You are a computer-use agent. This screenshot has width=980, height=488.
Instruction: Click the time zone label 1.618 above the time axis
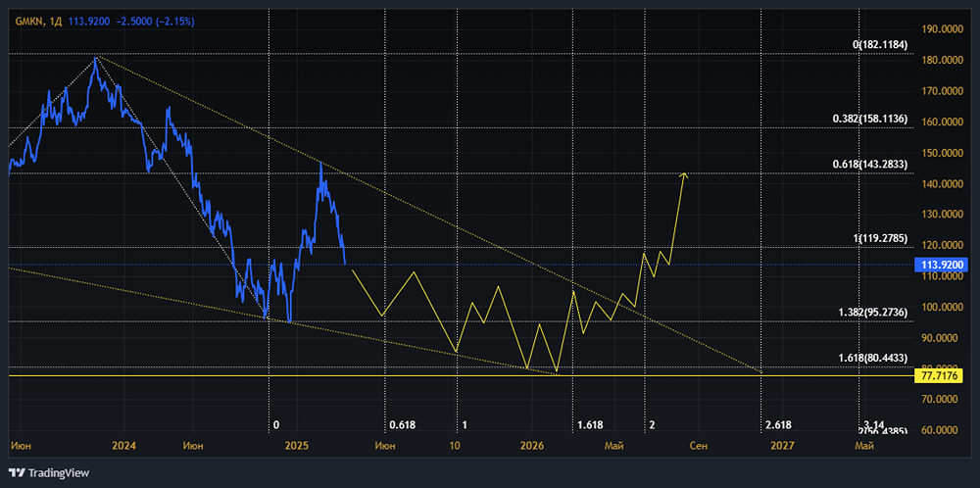pyautogui.click(x=590, y=425)
